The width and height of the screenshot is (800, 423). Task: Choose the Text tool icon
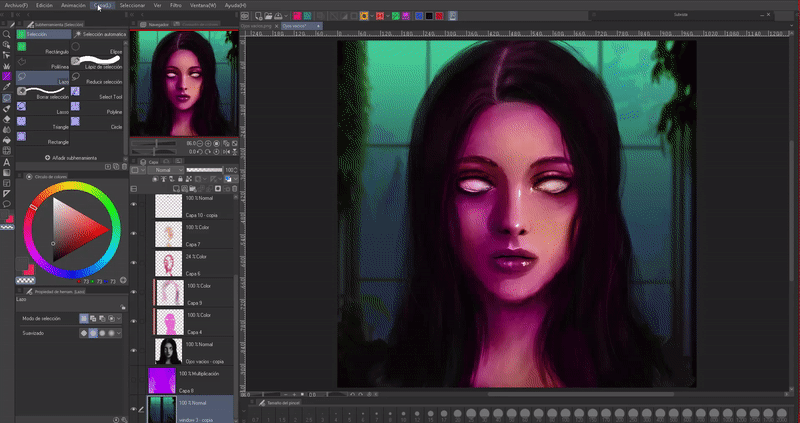tap(7, 162)
